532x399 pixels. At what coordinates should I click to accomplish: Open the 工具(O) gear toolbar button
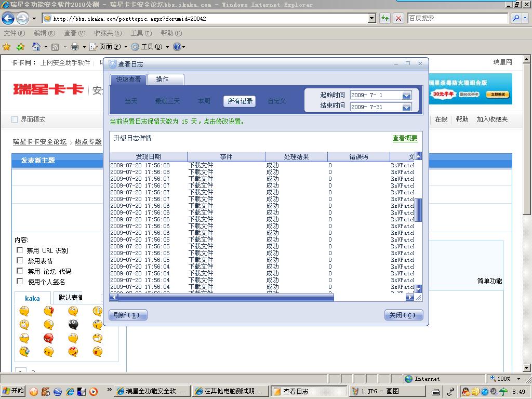(x=147, y=47)
